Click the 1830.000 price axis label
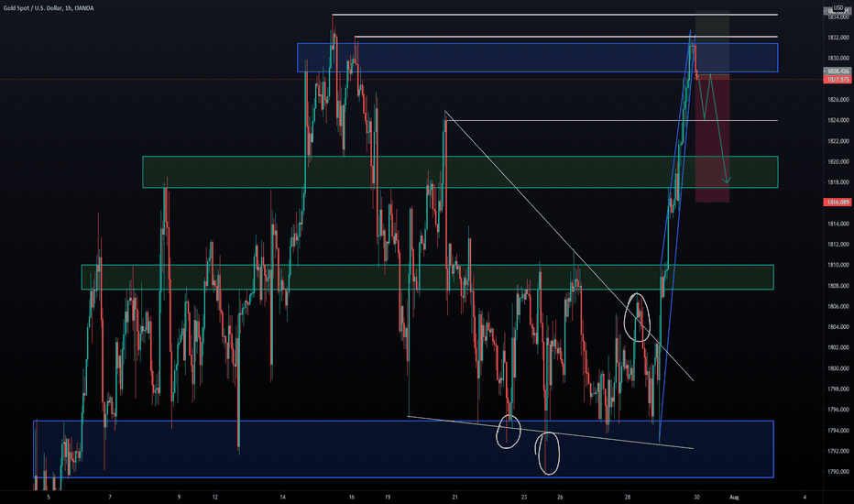The image size is (854, 504). [838, 59]
